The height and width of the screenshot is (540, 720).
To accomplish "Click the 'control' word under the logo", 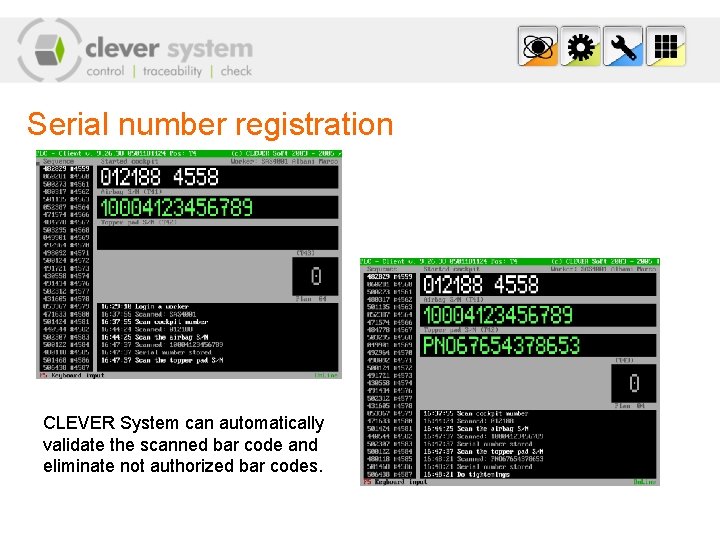I will 105,71.
